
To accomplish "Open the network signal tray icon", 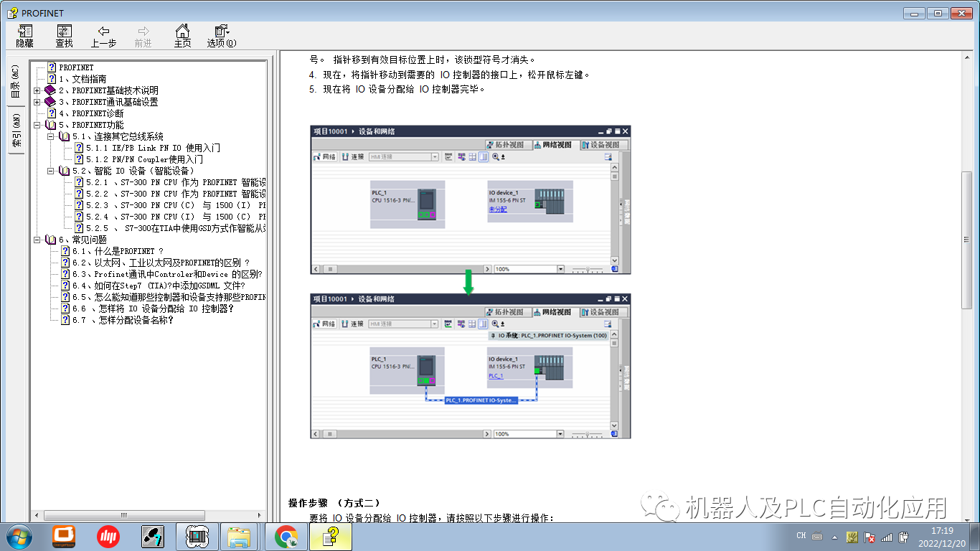I will pos(887,537).
